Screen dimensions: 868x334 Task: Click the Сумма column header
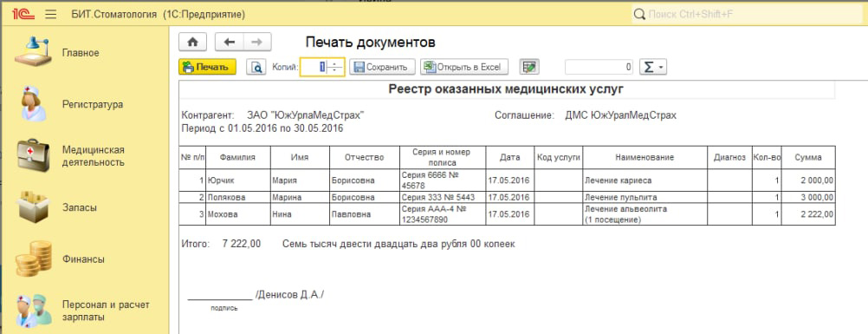tap(808, 158)
